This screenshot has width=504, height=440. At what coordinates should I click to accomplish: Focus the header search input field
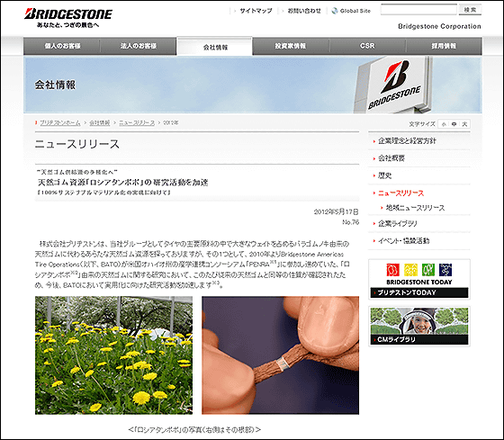pyautogui.click(x=418, y=10)
